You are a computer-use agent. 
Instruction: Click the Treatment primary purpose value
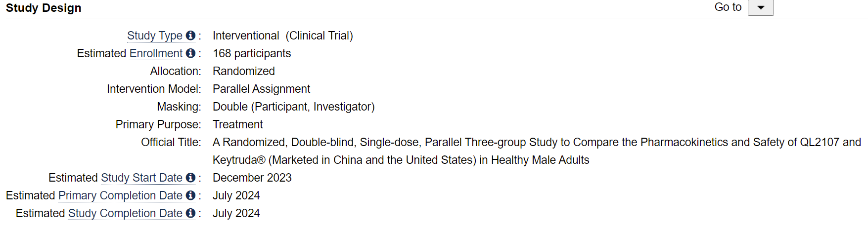pos(237,124)
